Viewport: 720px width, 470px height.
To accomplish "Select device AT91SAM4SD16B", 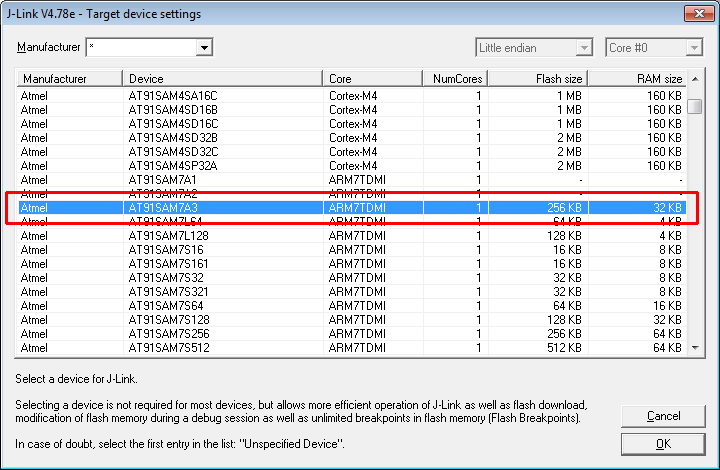I will tap(352, 110).
